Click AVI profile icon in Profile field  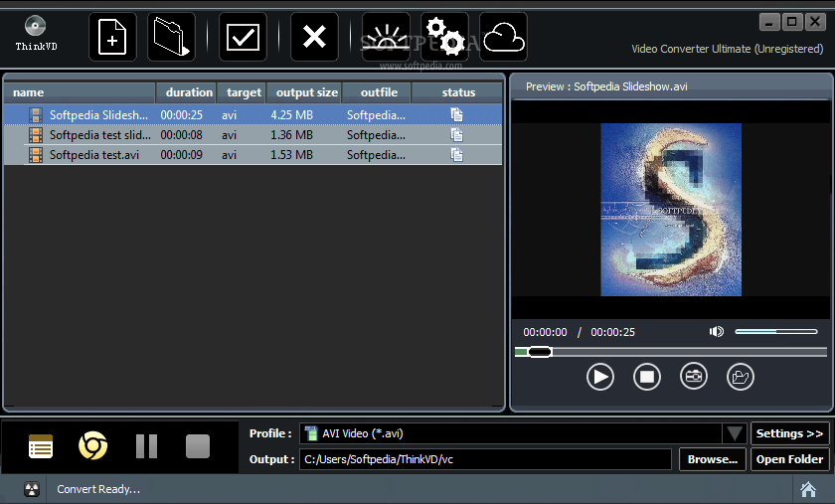click(311, 433)
